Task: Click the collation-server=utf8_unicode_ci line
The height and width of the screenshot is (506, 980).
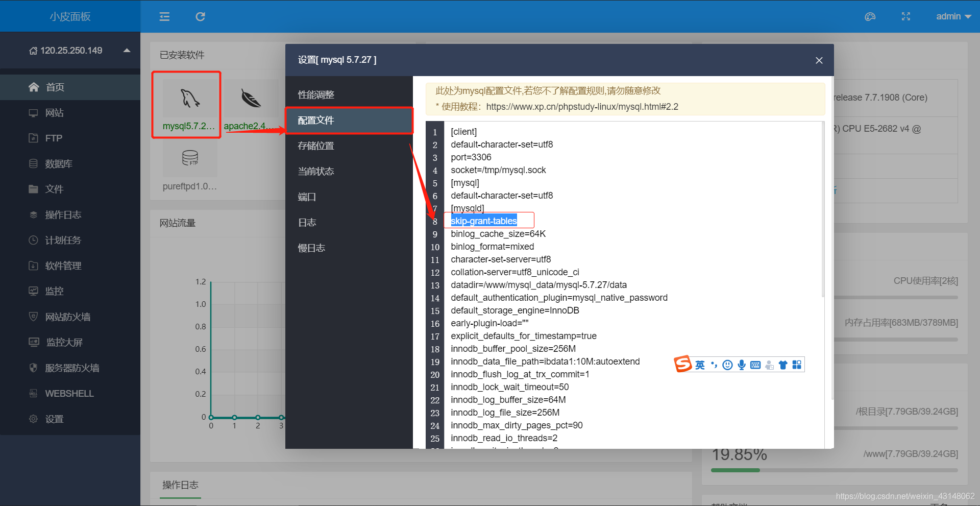Action: (514, 272)
